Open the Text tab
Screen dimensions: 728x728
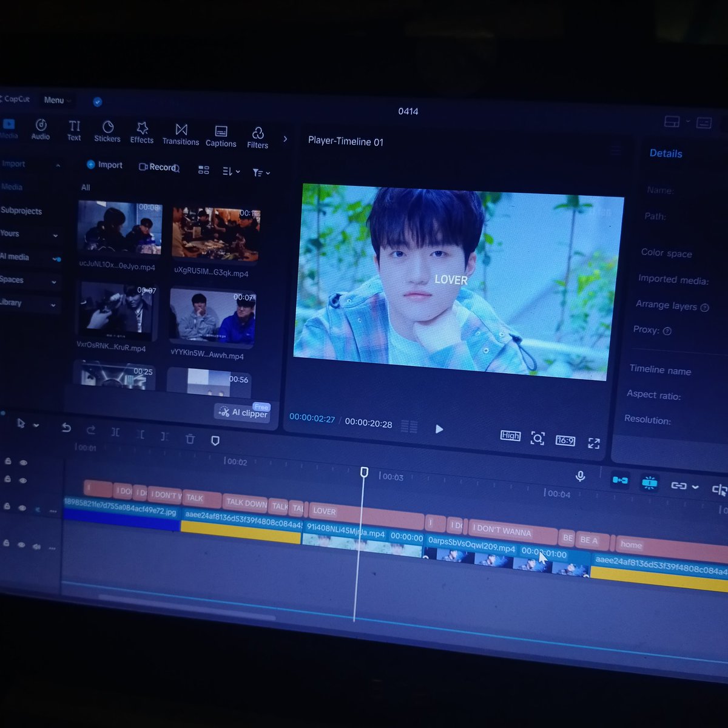click(x=74, y=130)
